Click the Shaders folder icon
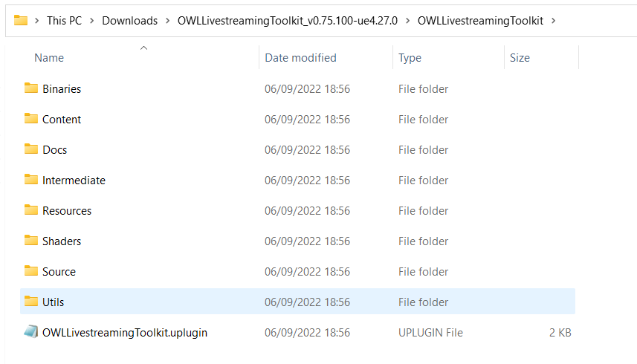Image resolution: width=637 pixels, height=364 pixels. [x=31, y=240]
